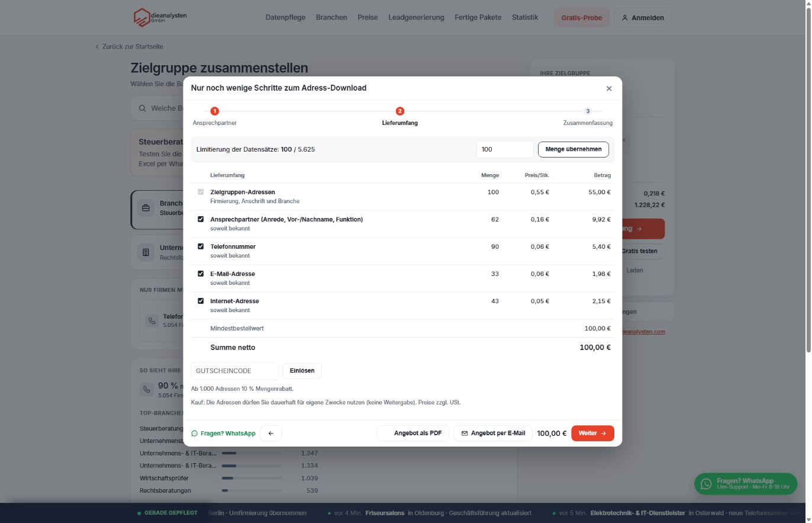This screenshot has width=812, height=523.
Task: Open the Statistik nav item
Action: pyautogui.click(x=525, y=17)
